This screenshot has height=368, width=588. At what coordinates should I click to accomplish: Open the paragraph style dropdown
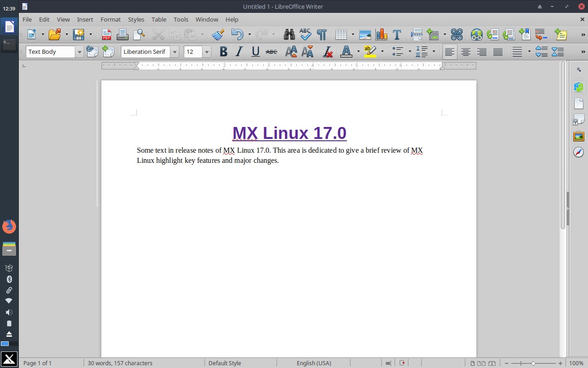(x=79, y=52)
